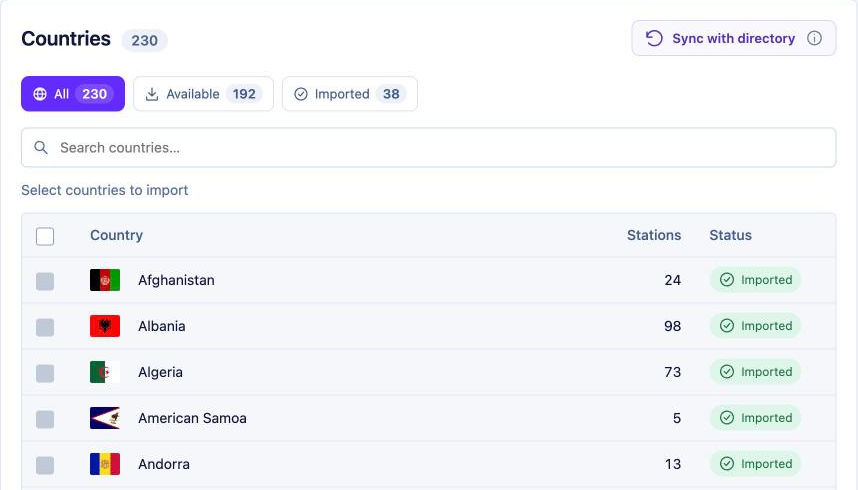Image resolution: width=858 pixels, height=490 pixels.
Task: Toggle the Algeria row checkbox
Action: point(45,373)
